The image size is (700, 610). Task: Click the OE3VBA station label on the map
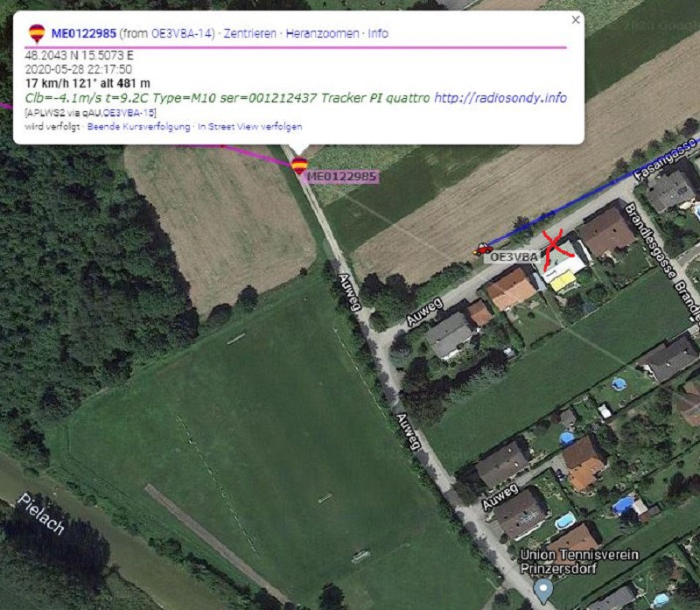[x=514, y=257]
